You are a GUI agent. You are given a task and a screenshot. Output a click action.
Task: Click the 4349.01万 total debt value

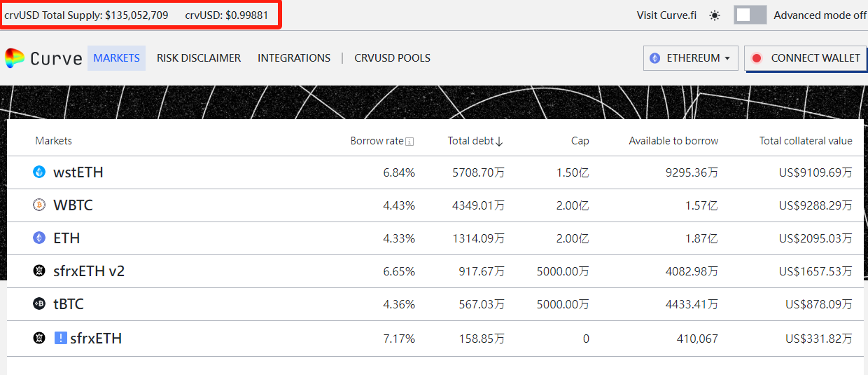(x=478, y=205)
